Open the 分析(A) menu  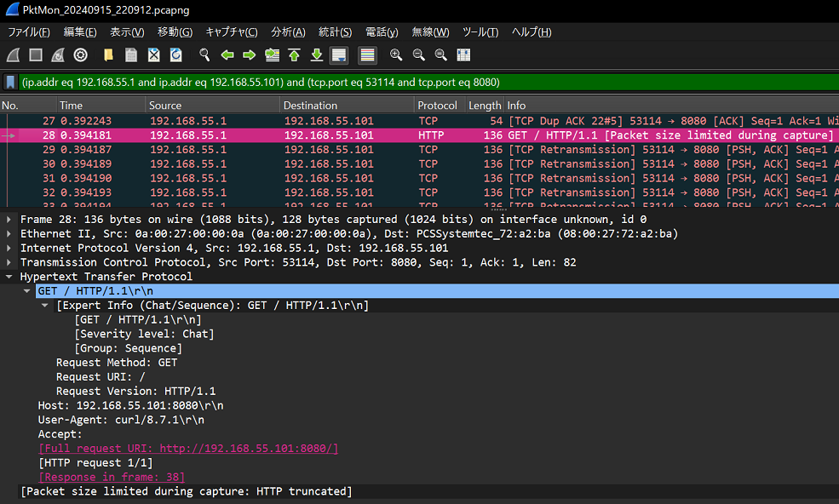pyautogui.click(x=289, y=32)
